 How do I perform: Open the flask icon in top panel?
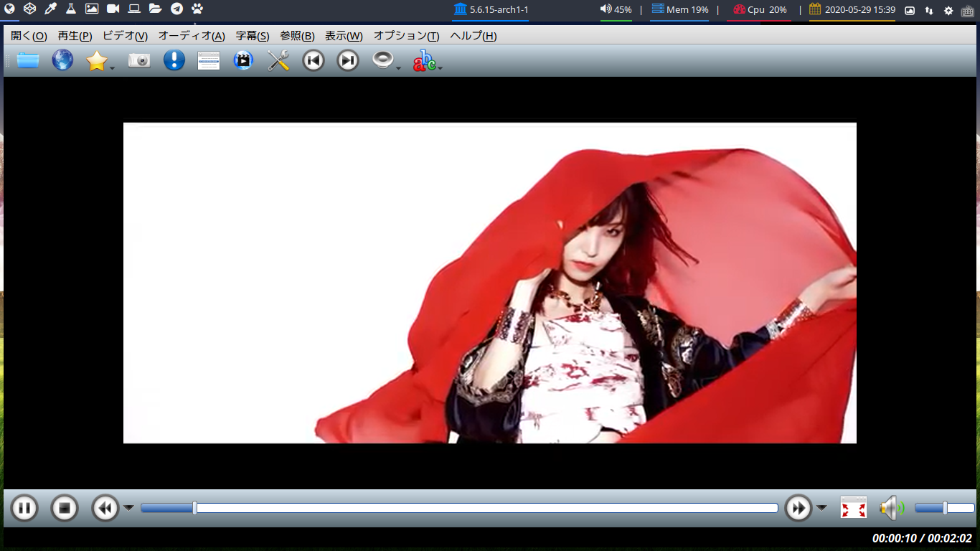(71, 9)
